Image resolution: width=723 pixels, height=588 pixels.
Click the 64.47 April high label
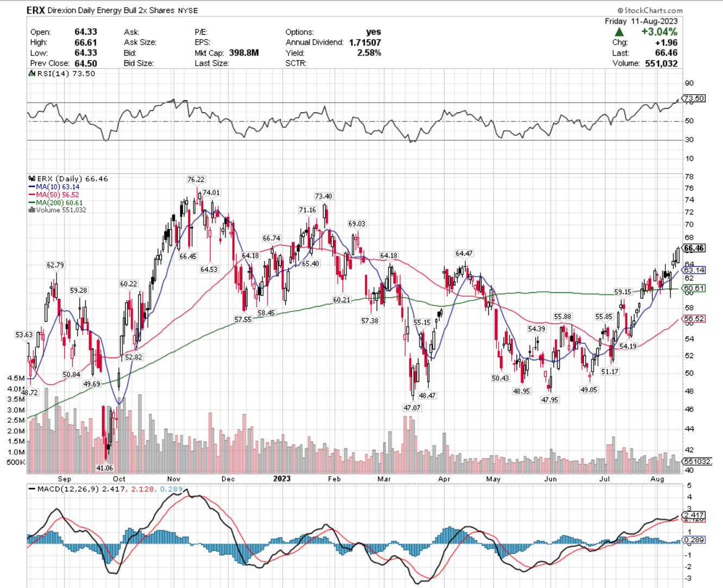464,253
